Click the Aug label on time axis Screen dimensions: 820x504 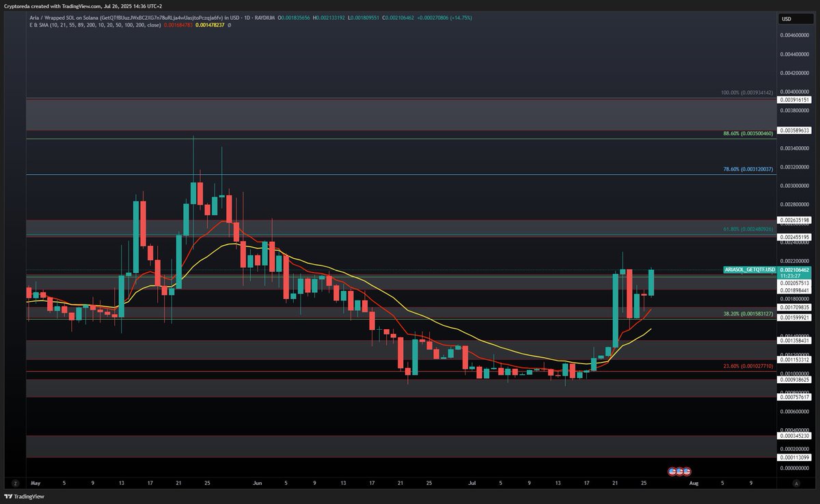pyautogui.click(x=694, y=482)
